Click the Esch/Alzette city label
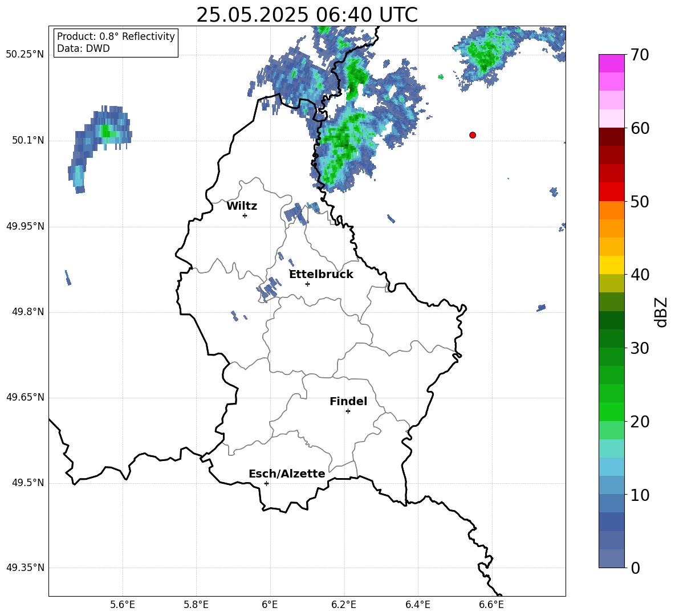 (x=287, y=474)
